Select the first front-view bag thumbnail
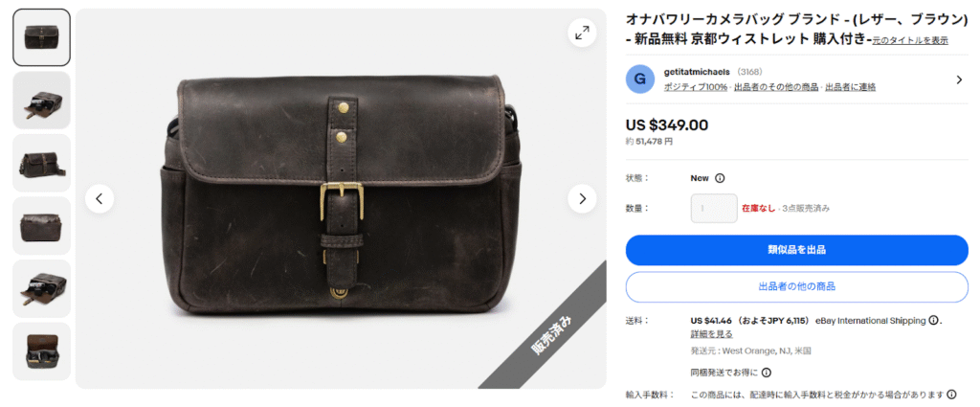The width and height of the screenshot is (980, 407). 42,37
